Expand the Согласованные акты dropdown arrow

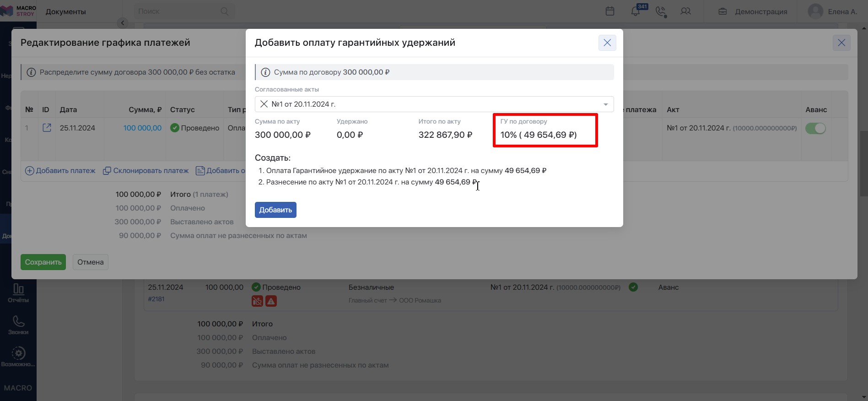(605, 104)
